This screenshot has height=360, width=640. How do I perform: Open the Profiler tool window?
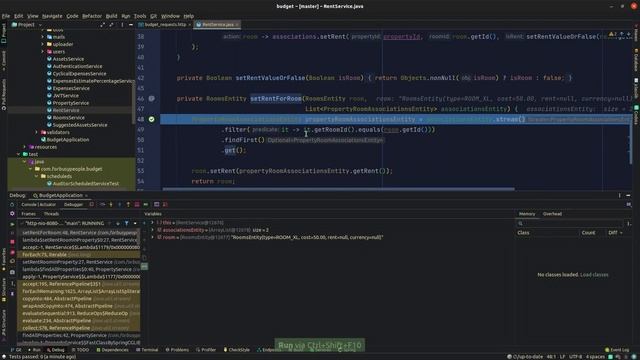click(x=206, y=350)
